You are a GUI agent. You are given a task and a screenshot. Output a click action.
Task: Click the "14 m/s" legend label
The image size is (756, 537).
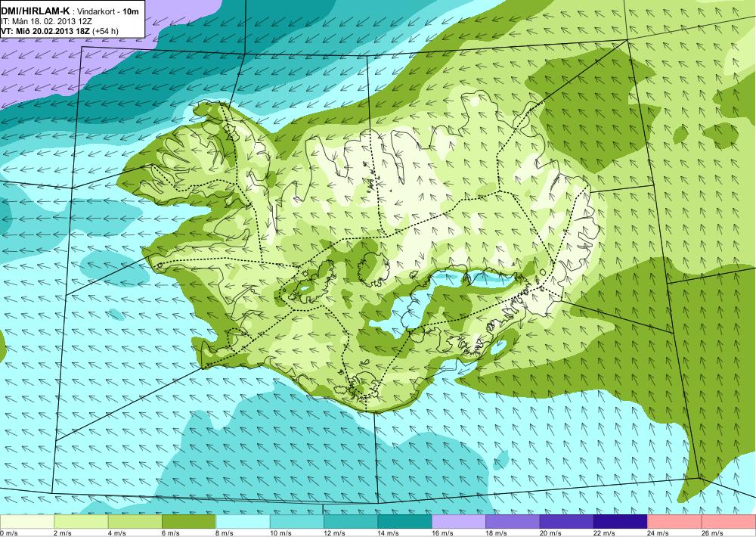pos(389,533)
